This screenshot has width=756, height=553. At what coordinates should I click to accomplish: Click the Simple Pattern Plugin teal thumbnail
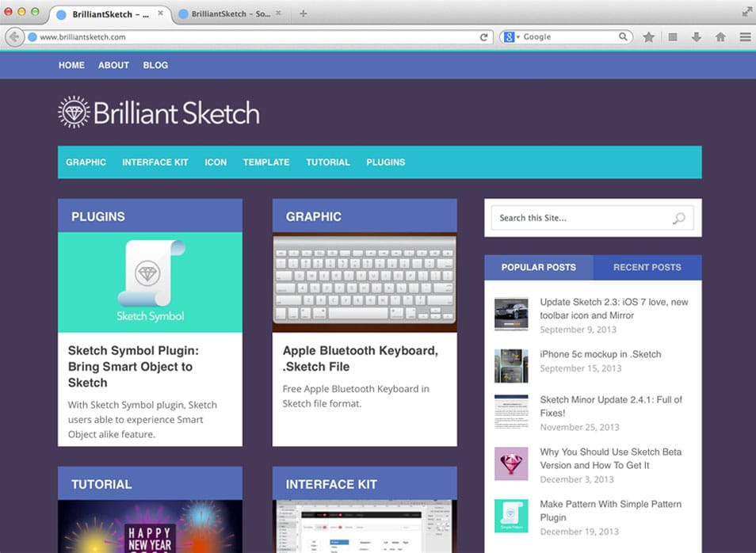[x=511, y=516]
